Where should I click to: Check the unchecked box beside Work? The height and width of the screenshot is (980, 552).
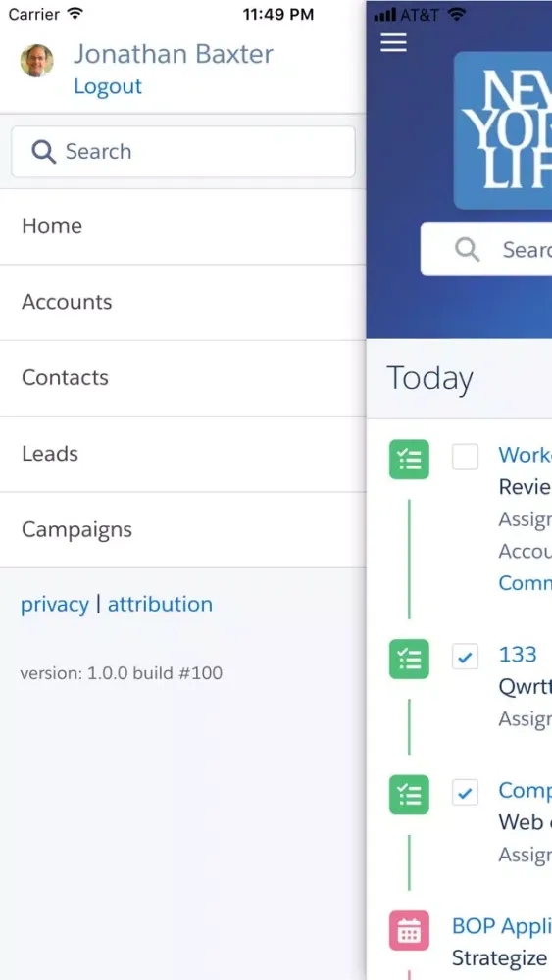coord(465,457)
